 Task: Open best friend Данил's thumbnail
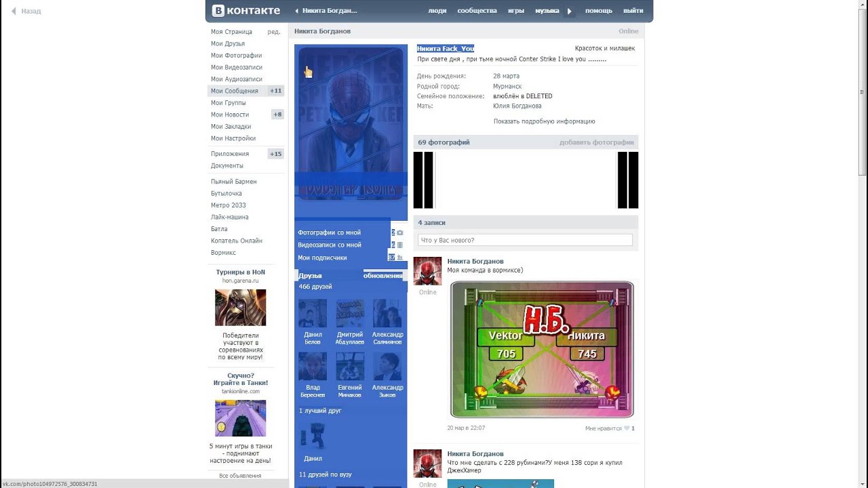[313, 436]
